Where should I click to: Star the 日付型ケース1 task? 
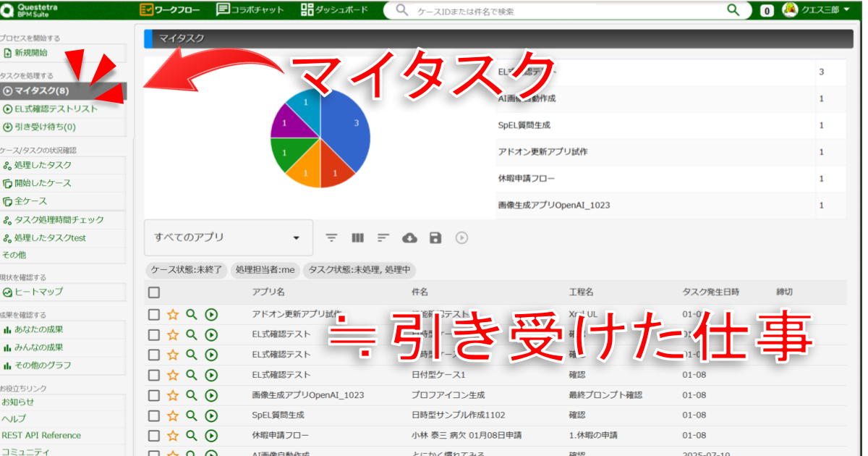173,375
